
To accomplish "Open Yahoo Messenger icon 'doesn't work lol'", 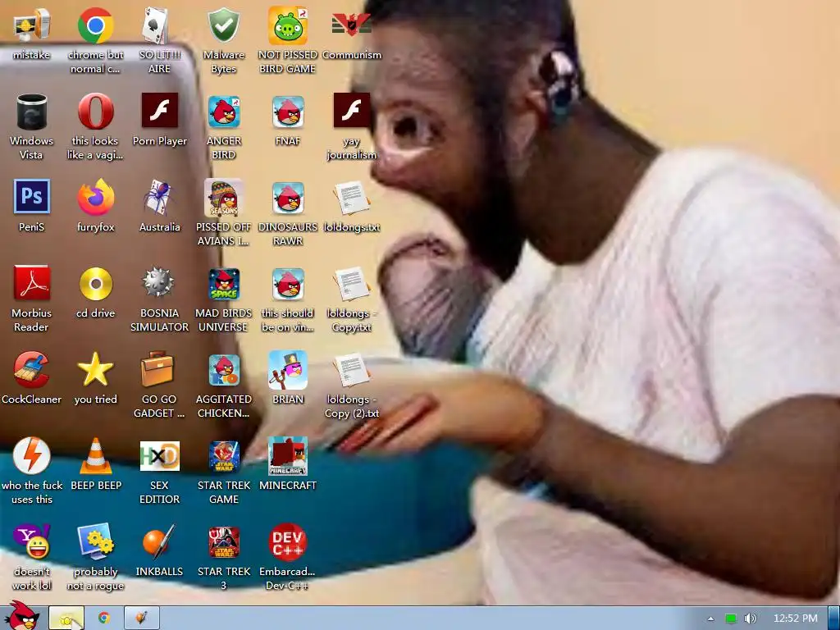I will (x=32, y=541).
